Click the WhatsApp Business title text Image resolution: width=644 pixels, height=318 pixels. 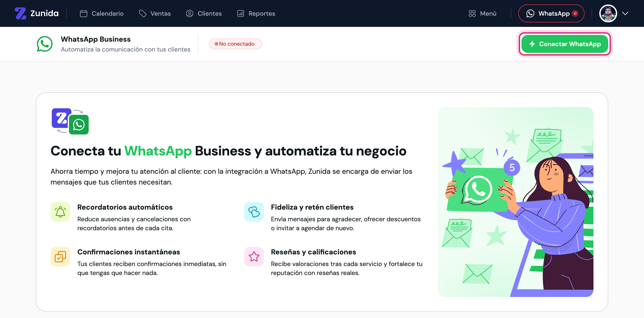95,39
